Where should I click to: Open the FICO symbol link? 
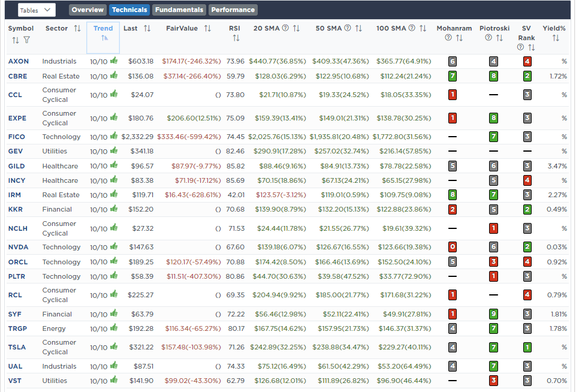(x=17, y=137)
